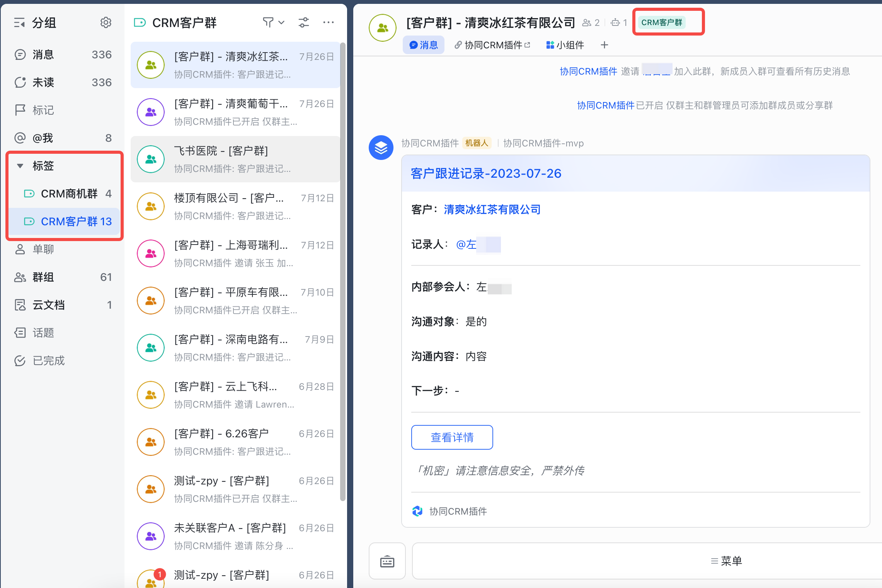This screenshot has height=588, width=882.
Task: Add a new tab with plus icon
Action: pos(604,45)
